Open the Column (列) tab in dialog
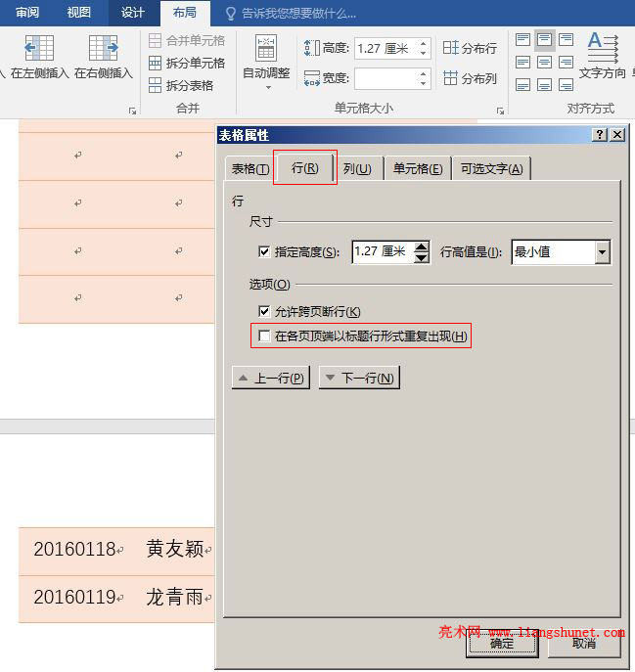This screenshot has height=672, width=635. pyautogui.click(x=357, y=169)
